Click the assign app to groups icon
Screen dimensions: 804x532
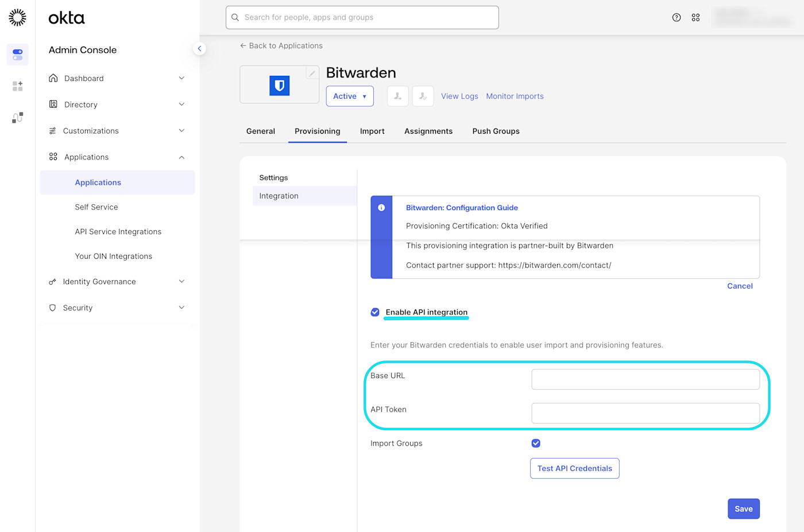423,96
